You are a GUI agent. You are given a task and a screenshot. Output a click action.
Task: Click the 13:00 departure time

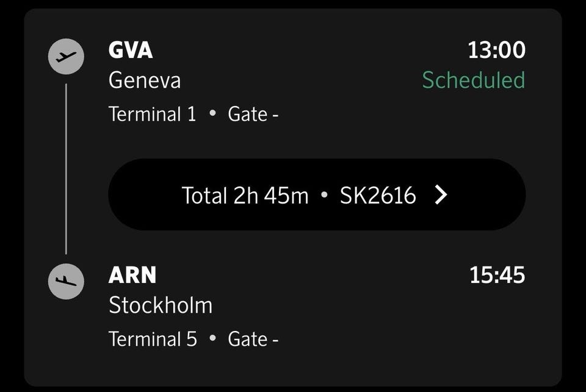click(496, 50)
